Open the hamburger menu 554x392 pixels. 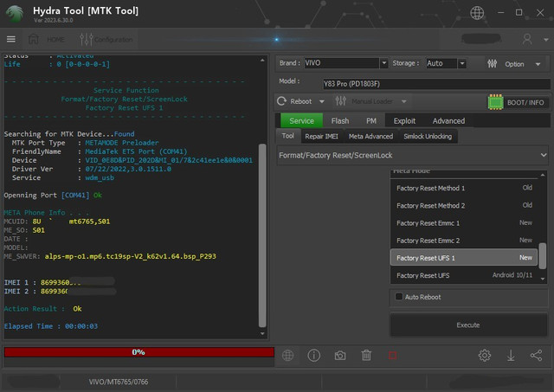[x=11, y=39]
